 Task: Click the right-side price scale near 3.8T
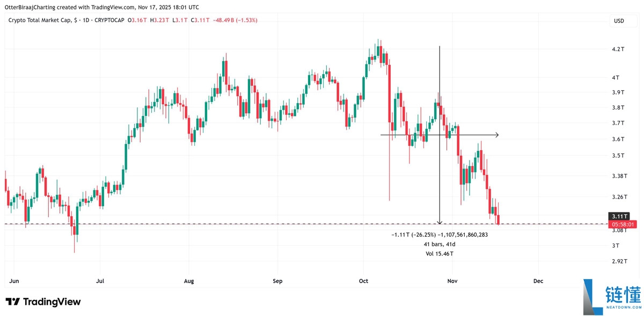(618, 107)
